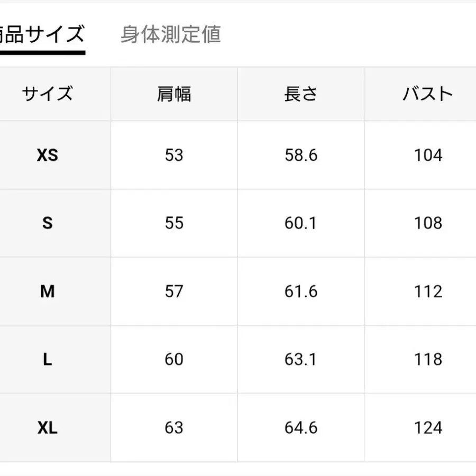Click the shoulder width value 57 for M
This screenshot has height=476, width=476.
pos(175,291)
